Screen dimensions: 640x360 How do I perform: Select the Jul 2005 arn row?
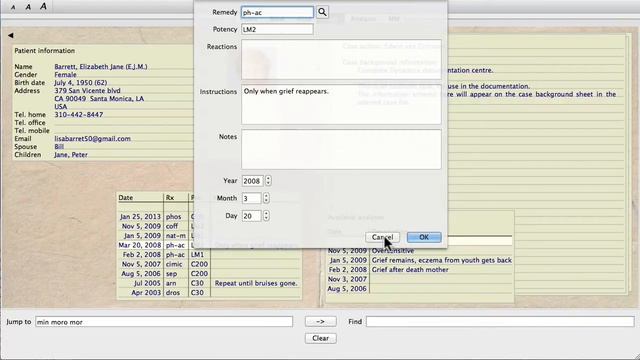click(209, 283)
